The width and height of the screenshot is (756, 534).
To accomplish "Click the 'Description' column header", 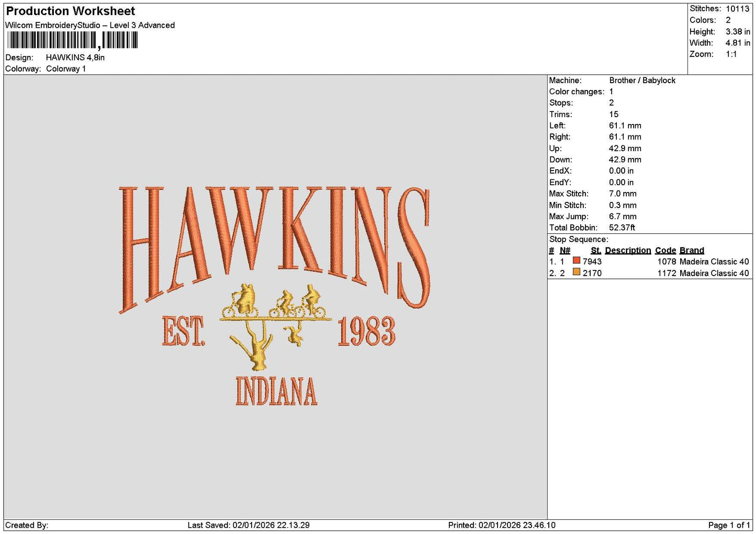I will (628, 251).
